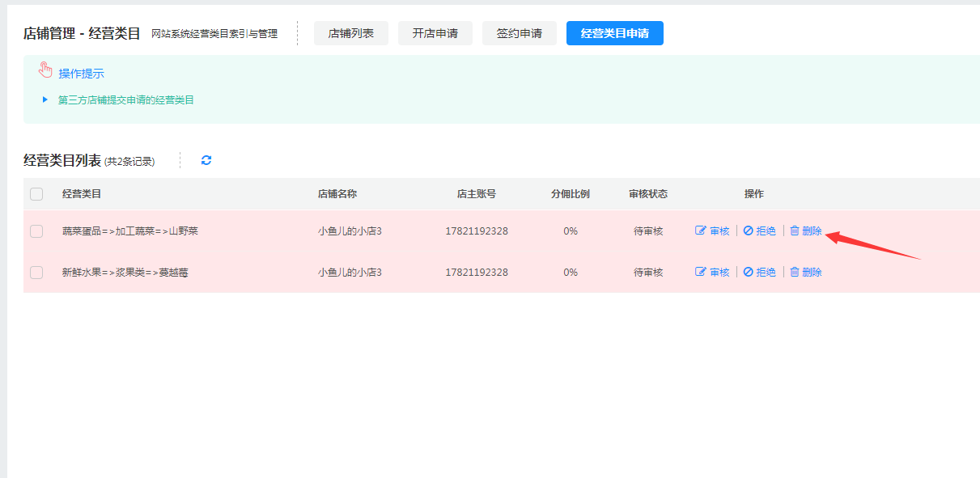Switch to the 店铺列表 tab

pyautogui.click(x=350, y=33)
